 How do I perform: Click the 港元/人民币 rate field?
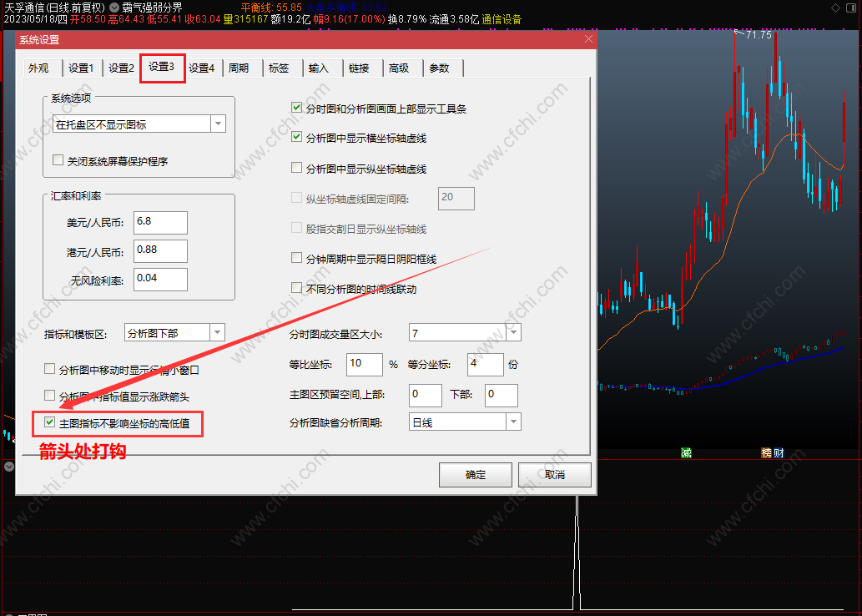160,250
